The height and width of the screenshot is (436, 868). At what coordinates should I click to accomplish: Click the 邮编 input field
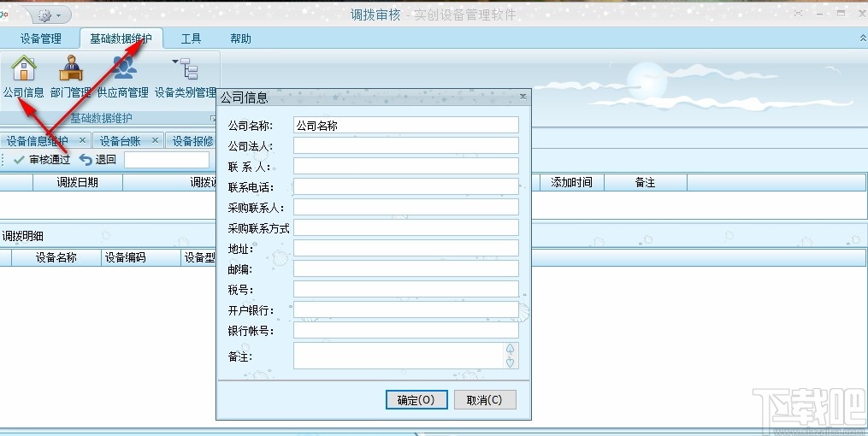[405, 268]
